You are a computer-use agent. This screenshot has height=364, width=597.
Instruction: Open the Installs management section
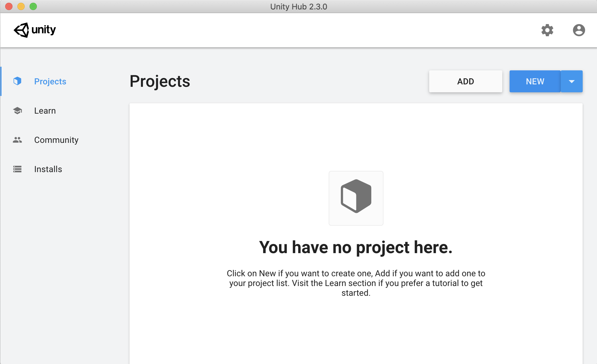48,169
